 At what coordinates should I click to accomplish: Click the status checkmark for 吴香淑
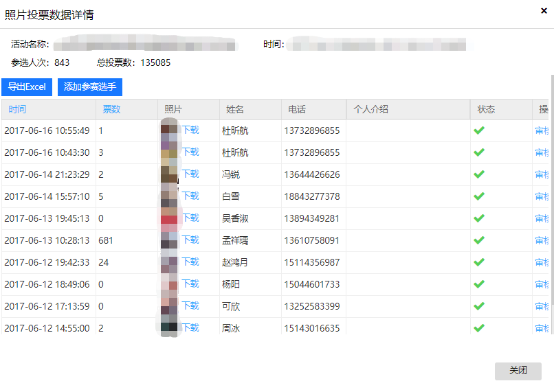[479, 218]
